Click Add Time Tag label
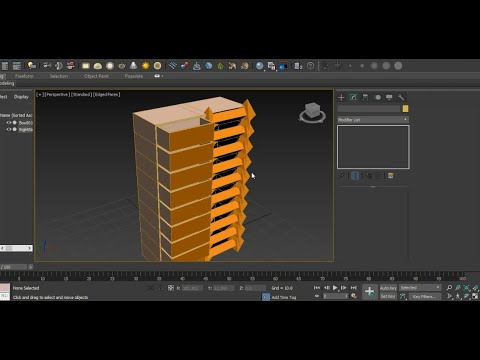The image size is (480, 360). pyautogui.click(x=284, y=297)
